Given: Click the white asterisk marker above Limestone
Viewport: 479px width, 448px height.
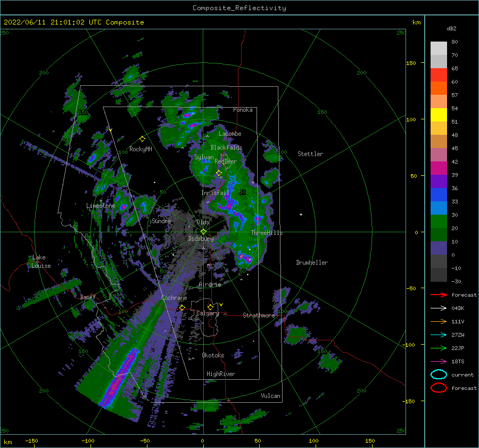Looking at the screenshot, I should click(101, 201).
